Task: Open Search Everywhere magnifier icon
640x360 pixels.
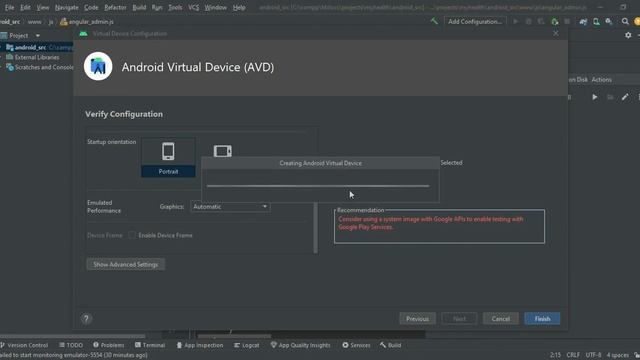Action: (625, 22)
